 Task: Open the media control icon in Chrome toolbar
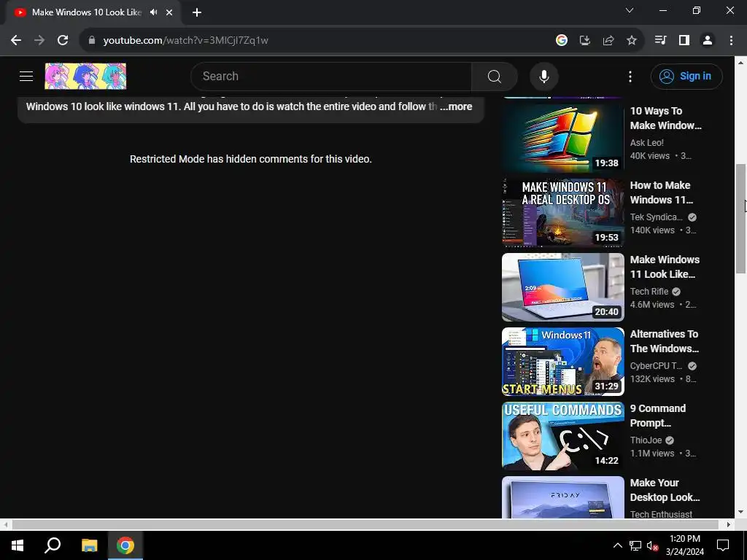660,41
